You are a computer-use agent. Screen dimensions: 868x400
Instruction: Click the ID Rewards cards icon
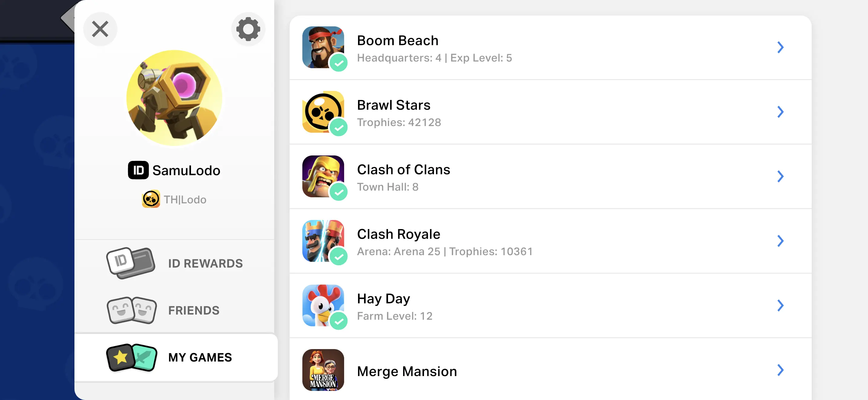pyautogui.click(x=131, y=263)
